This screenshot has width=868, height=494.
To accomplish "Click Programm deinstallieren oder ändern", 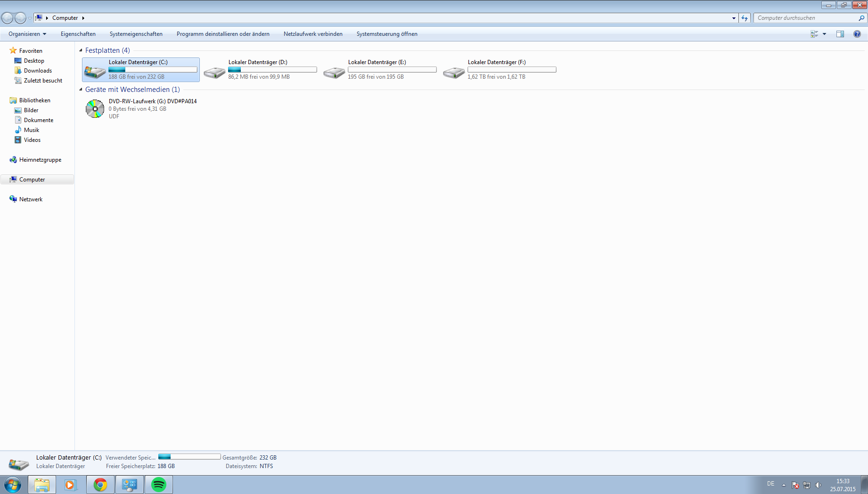I will pyautogui.click(x=223, y=34).
